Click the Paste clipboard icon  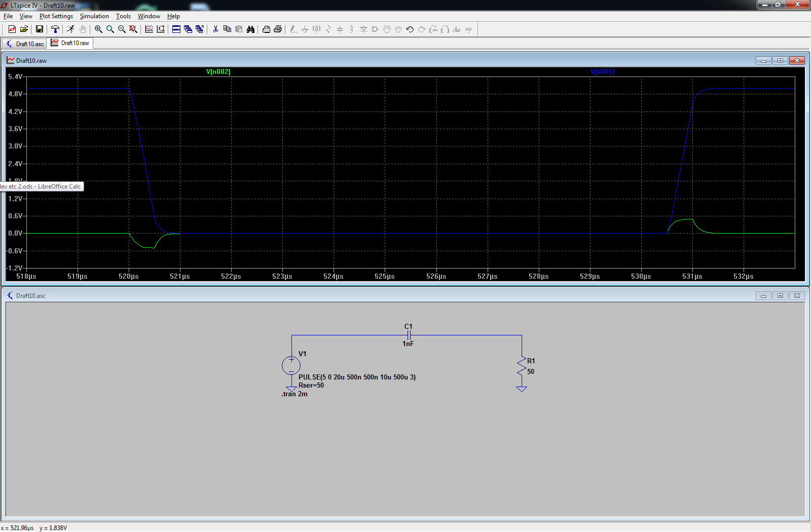point(239,29)
